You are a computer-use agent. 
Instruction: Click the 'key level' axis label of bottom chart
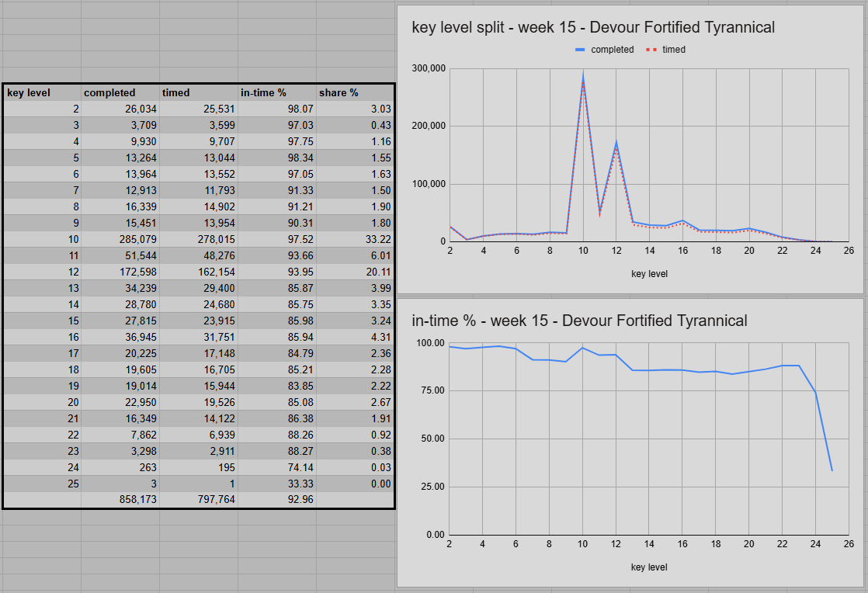tap(649, 567)
